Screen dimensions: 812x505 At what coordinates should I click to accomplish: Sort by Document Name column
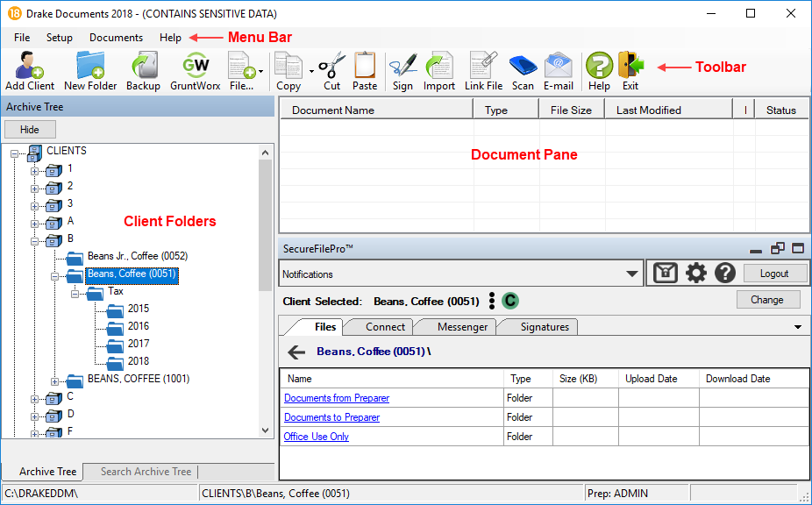pyautogui.click(x=377, y=110)
